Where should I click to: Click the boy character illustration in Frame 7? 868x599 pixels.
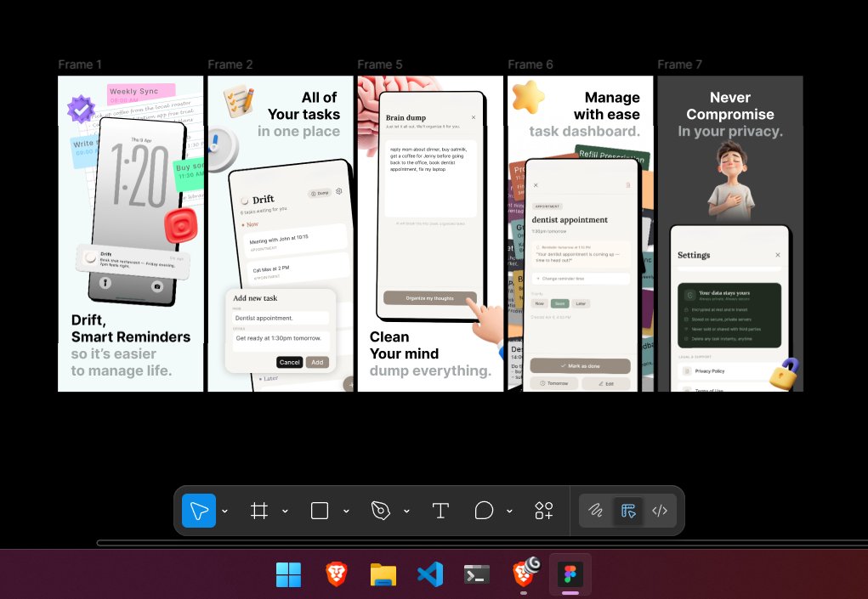pyautogui.click(x=731, y=181)
